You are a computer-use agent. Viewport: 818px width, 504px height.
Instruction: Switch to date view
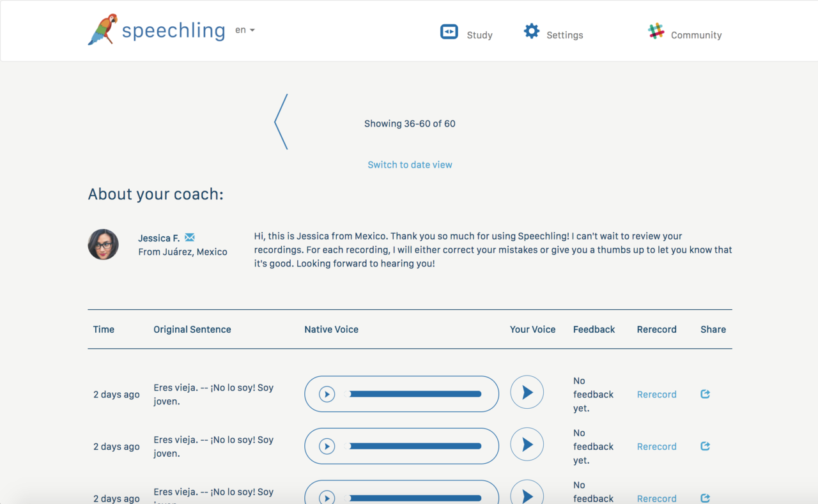(410, 165)
